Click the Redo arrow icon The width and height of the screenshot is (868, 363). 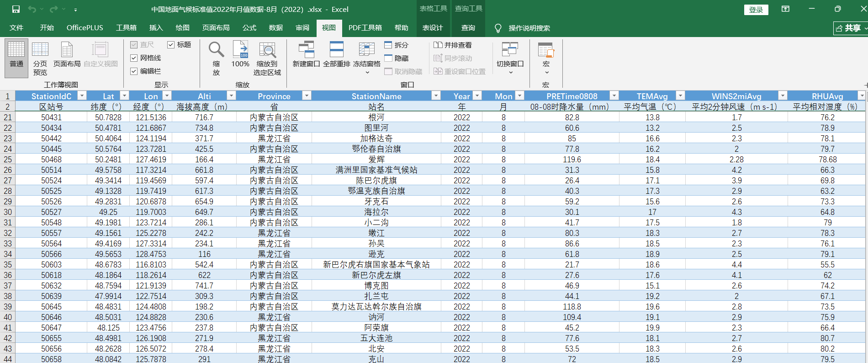click(x=53, y=9)
